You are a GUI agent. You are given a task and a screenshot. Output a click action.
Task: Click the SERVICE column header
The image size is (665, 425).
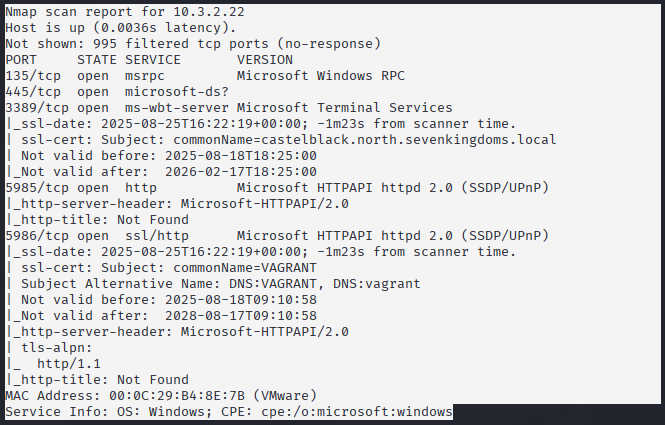(153, 60)
